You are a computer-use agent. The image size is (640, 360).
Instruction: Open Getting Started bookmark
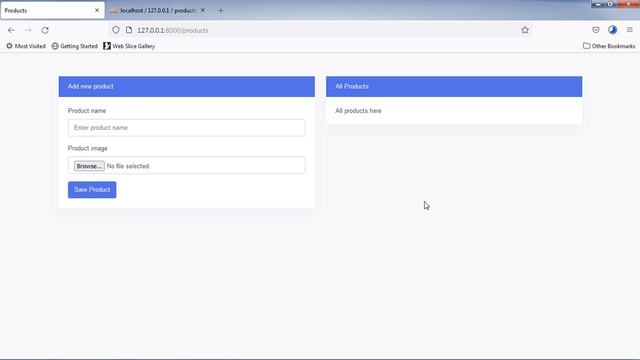(75, 46)
